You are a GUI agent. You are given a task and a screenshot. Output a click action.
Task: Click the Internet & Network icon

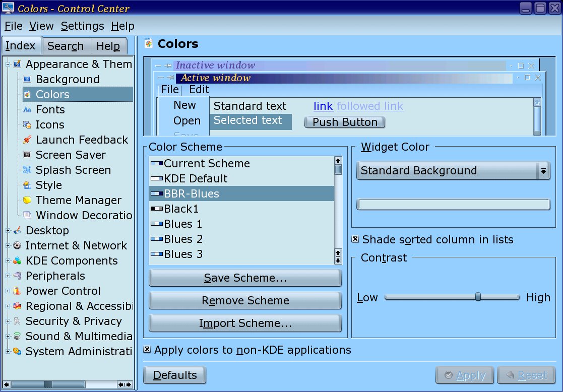[17, 245]
